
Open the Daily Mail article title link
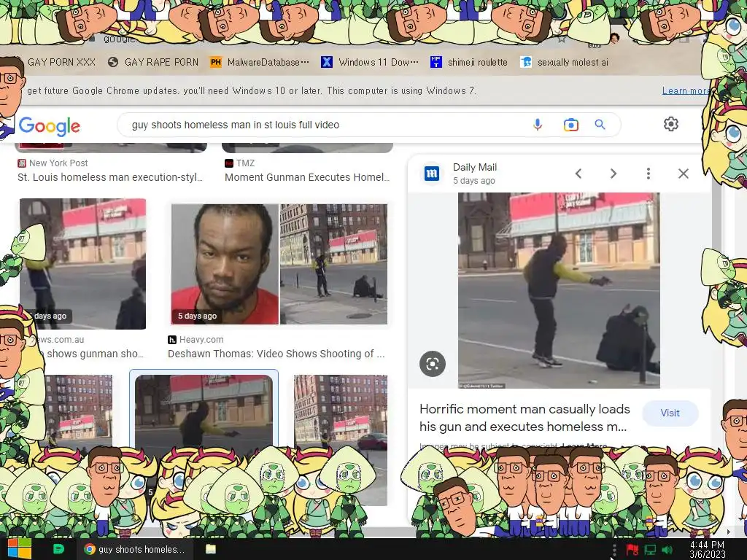coord(525,418)
